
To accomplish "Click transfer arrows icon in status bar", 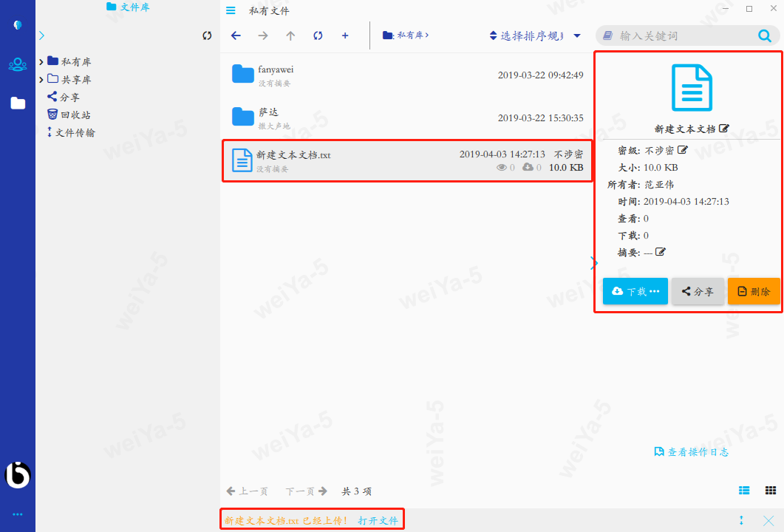I will click(x=741, y=520).
